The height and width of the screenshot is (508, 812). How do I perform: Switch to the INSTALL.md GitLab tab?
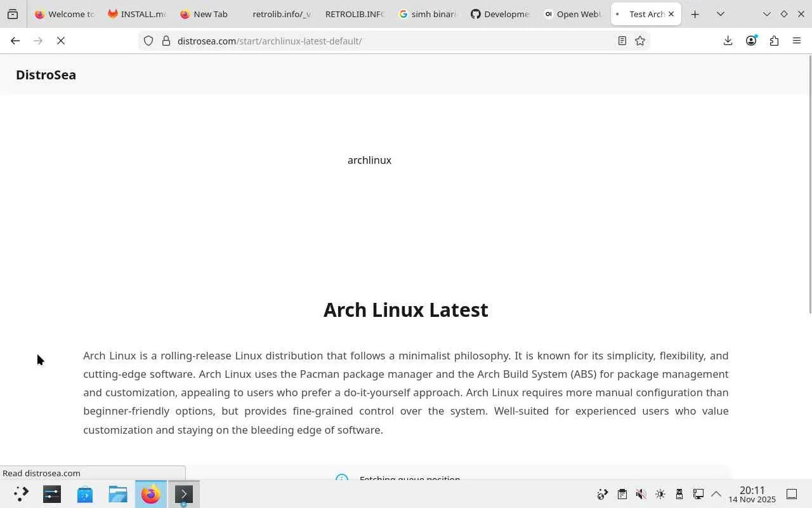coord(137,14)
